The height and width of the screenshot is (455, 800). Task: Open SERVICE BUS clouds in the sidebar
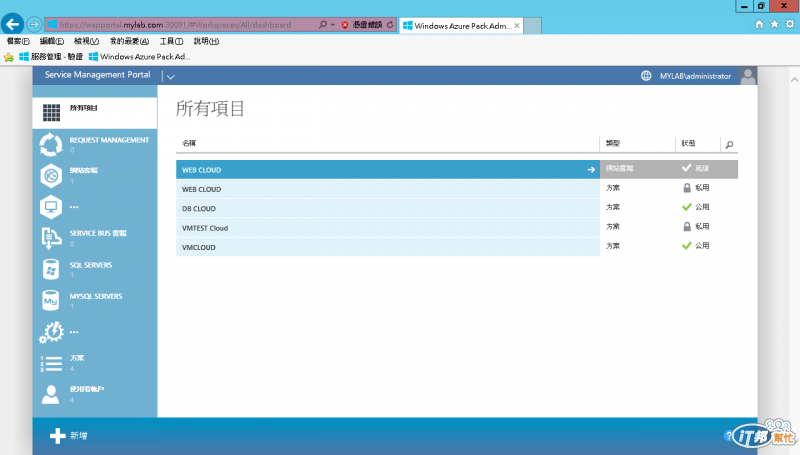pyautogui.click(x=94, y=238)
